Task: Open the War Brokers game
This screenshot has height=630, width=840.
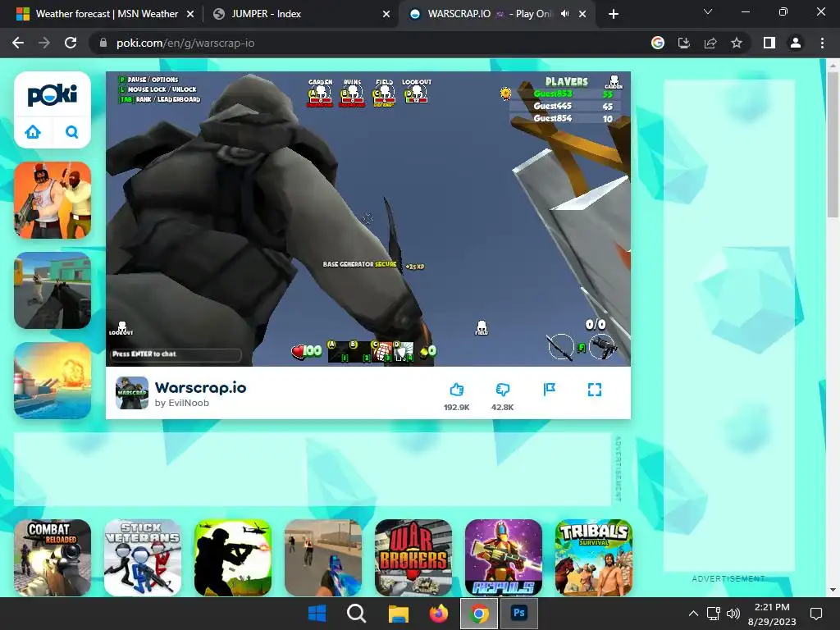Action: coord(413,557)
